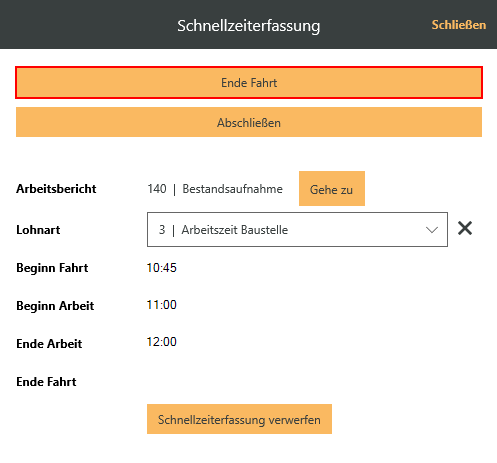Click the Beginn Arbeit label
The height and width of the screenshot is (463, 497).
coord(55,306)
